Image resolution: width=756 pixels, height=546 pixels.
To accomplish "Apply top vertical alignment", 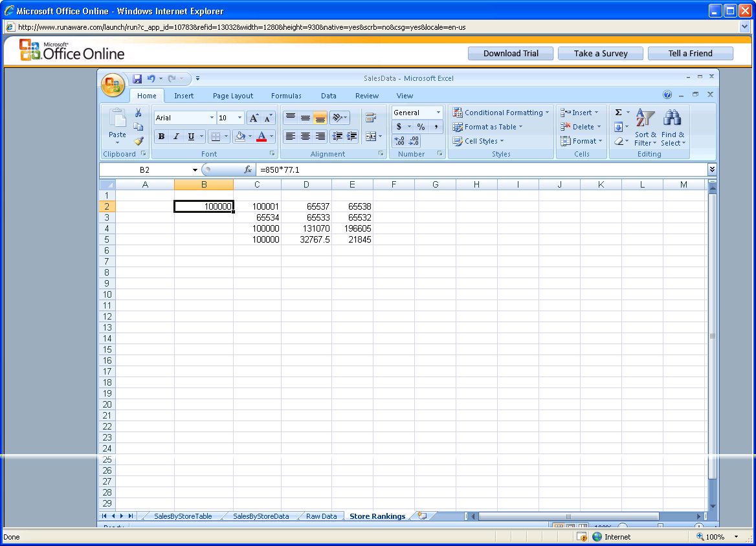I will click(290, 118).
